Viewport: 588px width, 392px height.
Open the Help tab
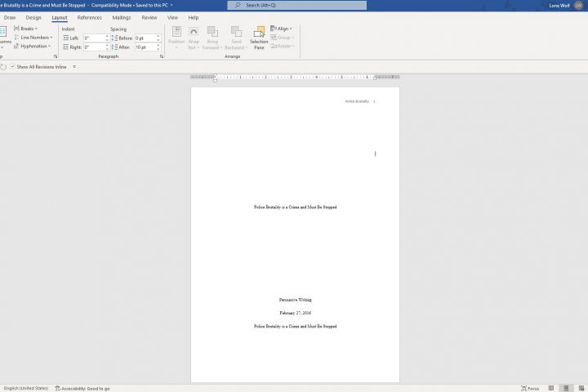pos(193,18)
